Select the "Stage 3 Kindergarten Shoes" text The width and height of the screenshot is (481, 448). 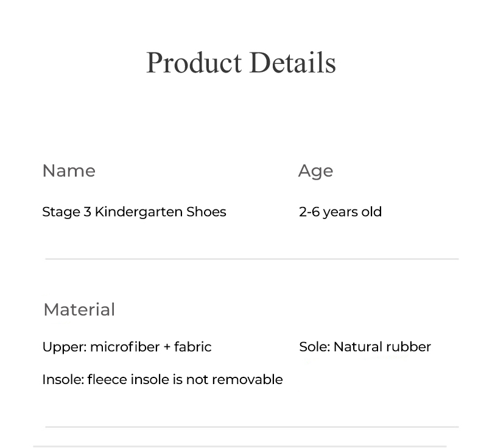[134, 212]
